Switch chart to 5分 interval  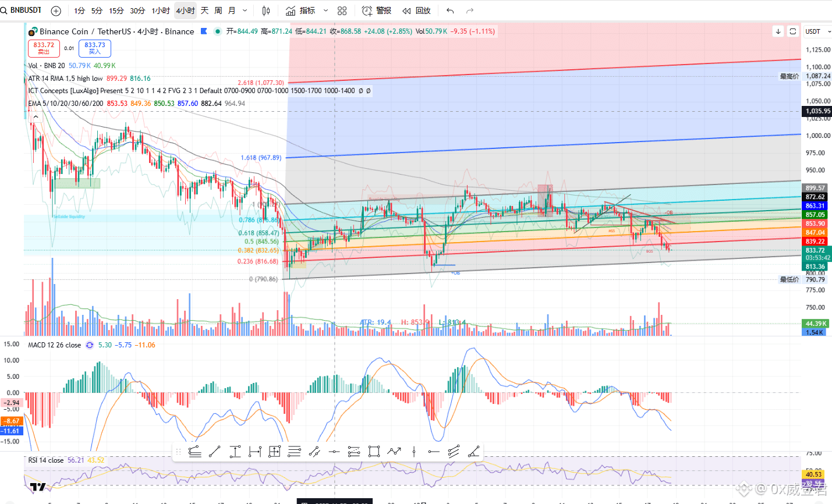click(x=97, y=10)
